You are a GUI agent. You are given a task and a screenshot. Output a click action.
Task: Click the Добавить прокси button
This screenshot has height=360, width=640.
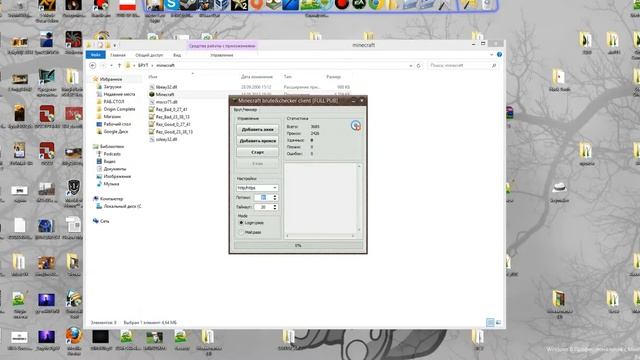(258, 141)
